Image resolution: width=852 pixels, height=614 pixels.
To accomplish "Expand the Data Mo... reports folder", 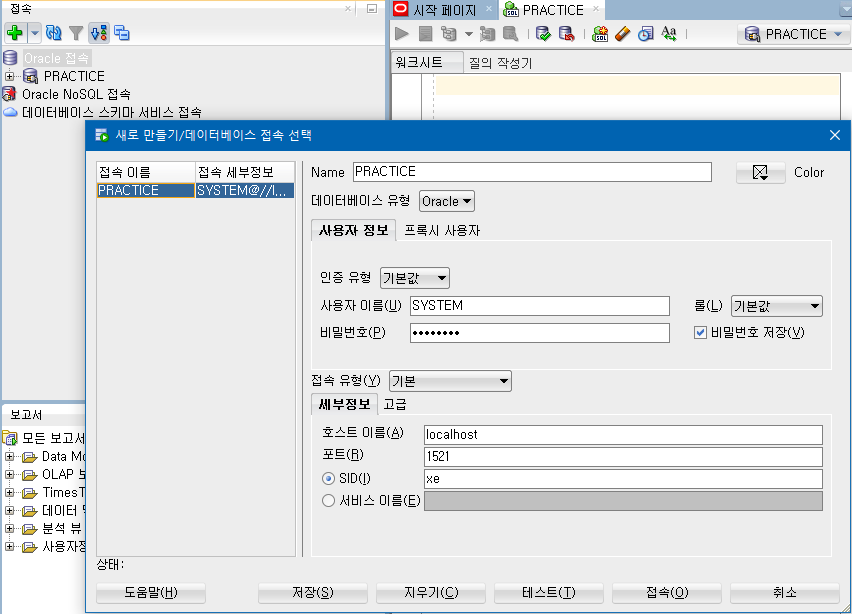I will (x=9, y=456).
